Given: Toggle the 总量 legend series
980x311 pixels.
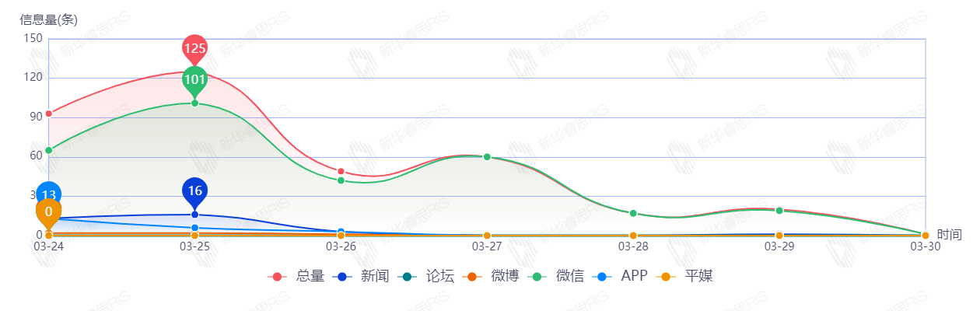Looking at the screenshot, I should [x=296, y=276].
